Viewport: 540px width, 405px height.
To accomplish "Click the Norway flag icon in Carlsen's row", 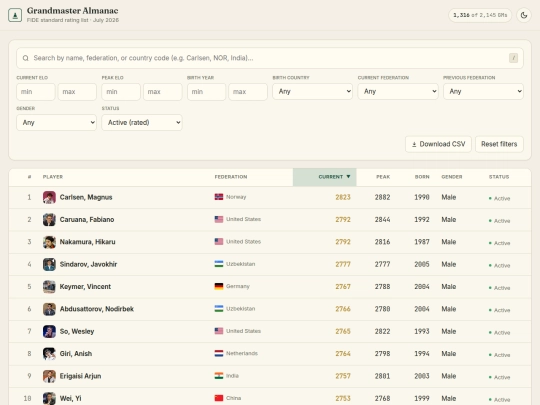I will [219, 197].
